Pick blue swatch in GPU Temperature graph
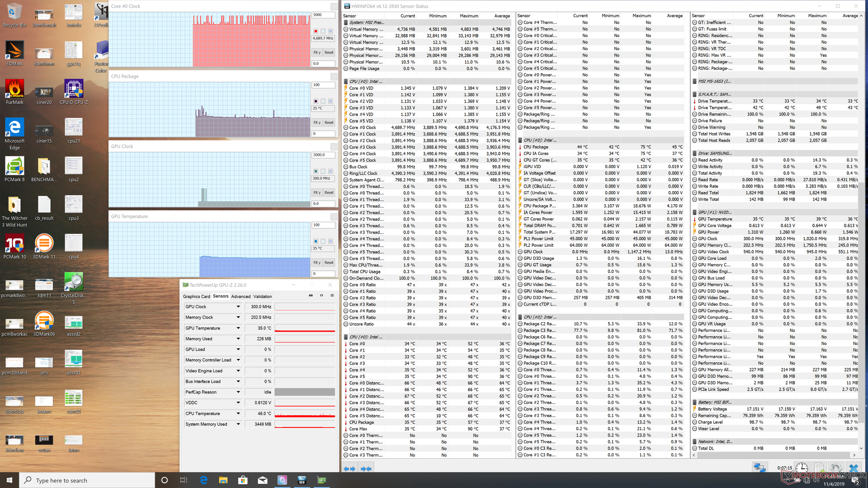 click(x=316, y=241)
